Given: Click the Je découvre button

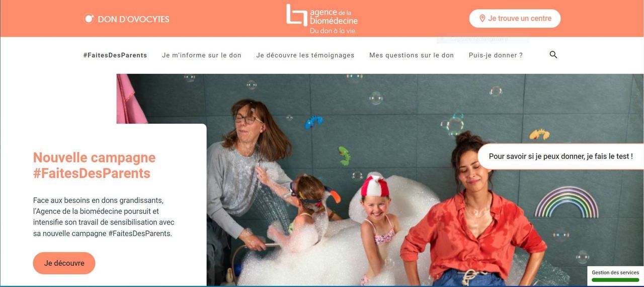Looking at the screenshot, I should 64,263.
